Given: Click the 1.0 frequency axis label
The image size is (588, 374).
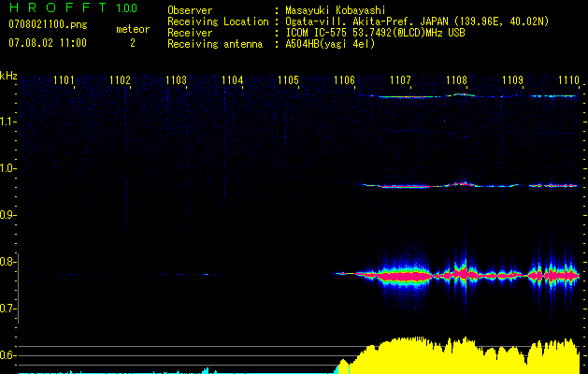Looking at the screenshot, I should coord(7,168).
